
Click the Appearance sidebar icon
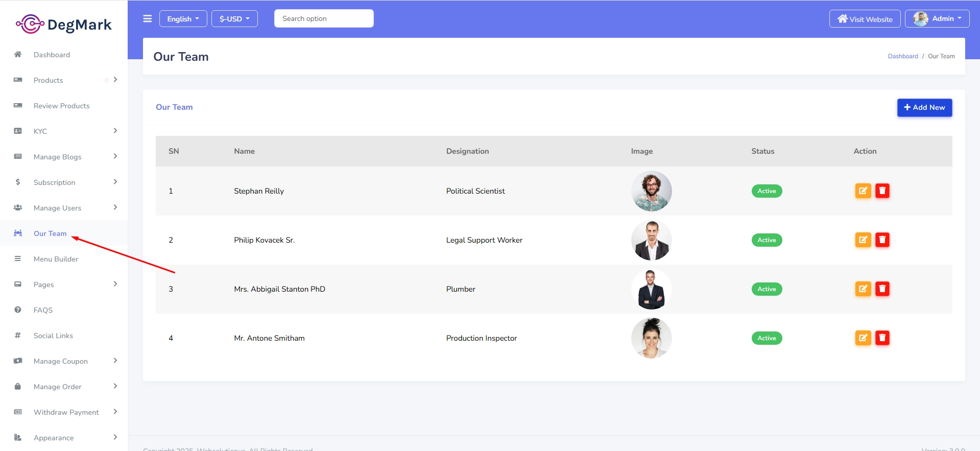coord(18,437)
